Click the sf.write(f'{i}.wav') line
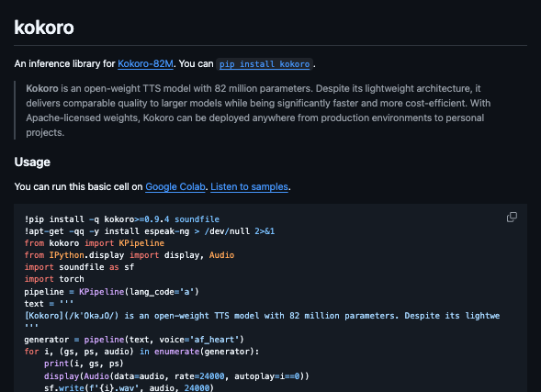This screenshot has width=541, height=392. pos(129,387)
